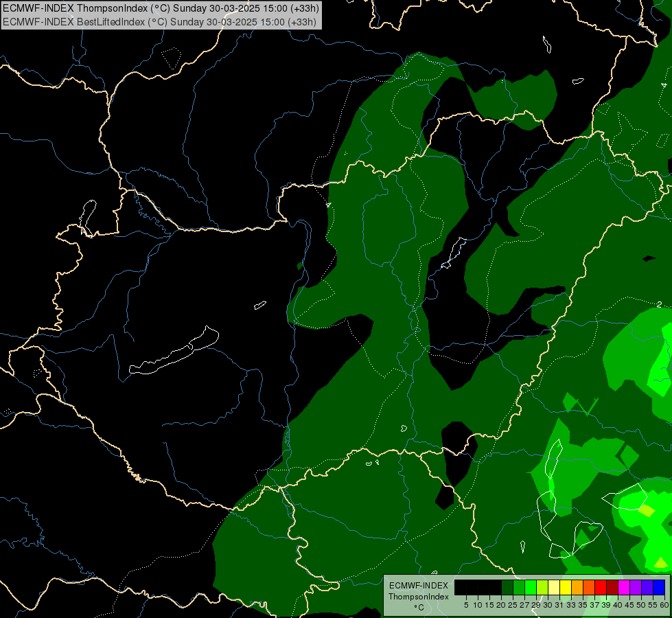
Task: Select the magenta 40-45 legend swatch
Action: pyautogui.click(x=624, y=587)
